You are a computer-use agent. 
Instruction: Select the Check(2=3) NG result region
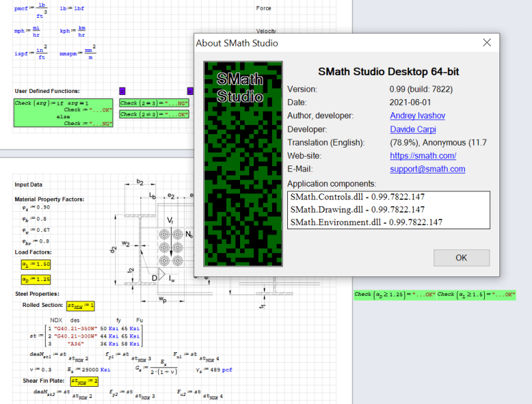154,103
